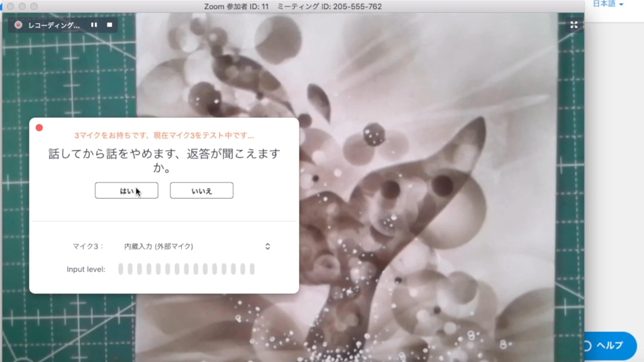The height and width of the screenshot is (362, 644).
Task: Enter full screen with the expand icon
Action: coord(574,25)
